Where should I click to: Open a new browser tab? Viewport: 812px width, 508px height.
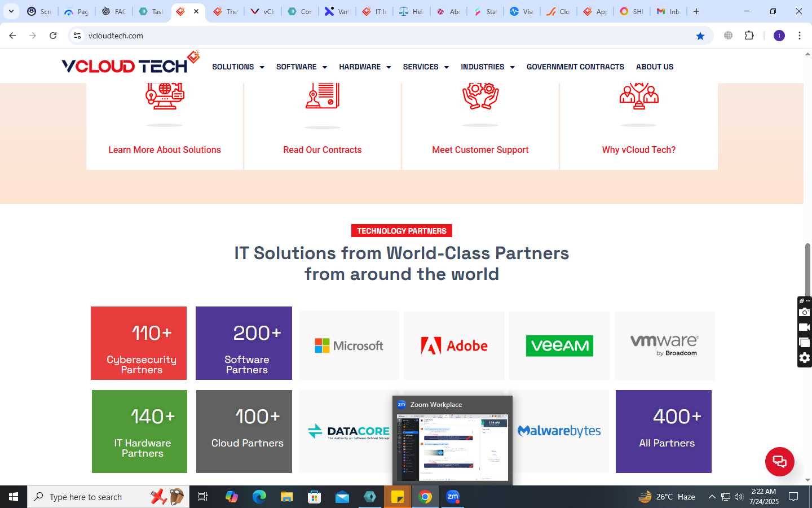tap(696, 11)
